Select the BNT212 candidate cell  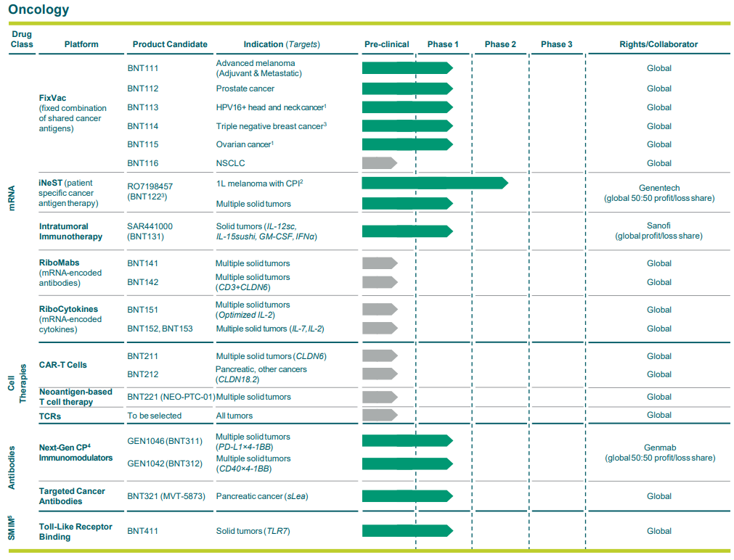143,374
